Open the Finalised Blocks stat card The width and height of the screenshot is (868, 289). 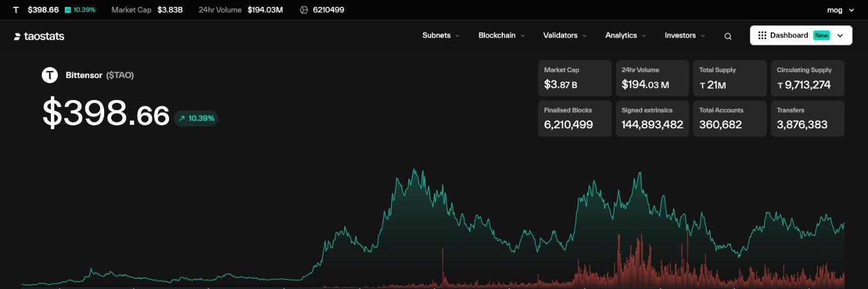pyautogui.click(x=575, y=118)
